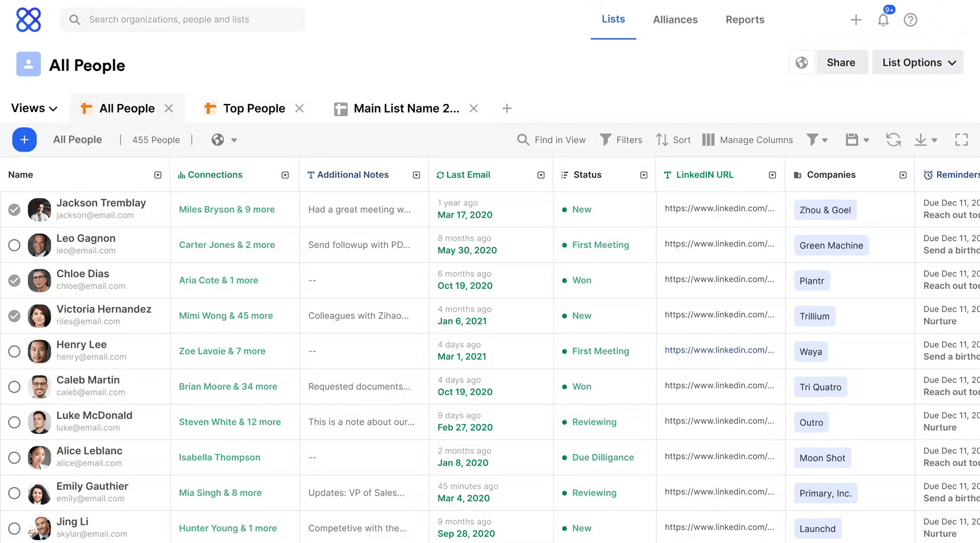Click the blue add person plus button
This screenshot has width=980, height=543.
coord(25,140)
